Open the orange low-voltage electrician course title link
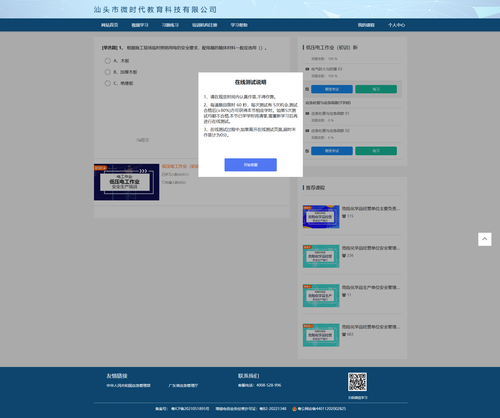This screenshot has width=500, height=418. [180, 166]
